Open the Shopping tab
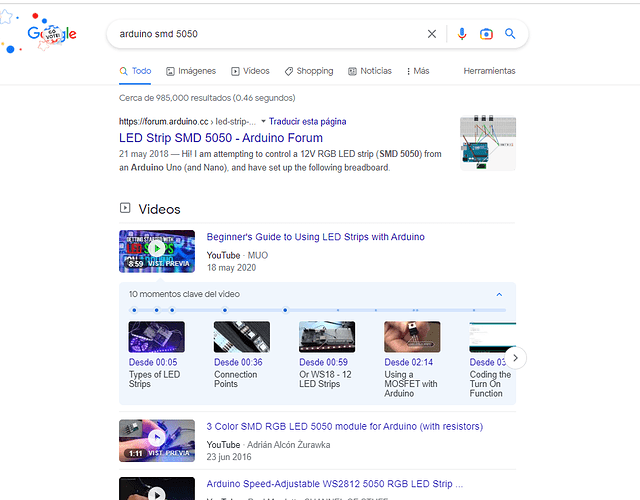 tap(309, 71)
